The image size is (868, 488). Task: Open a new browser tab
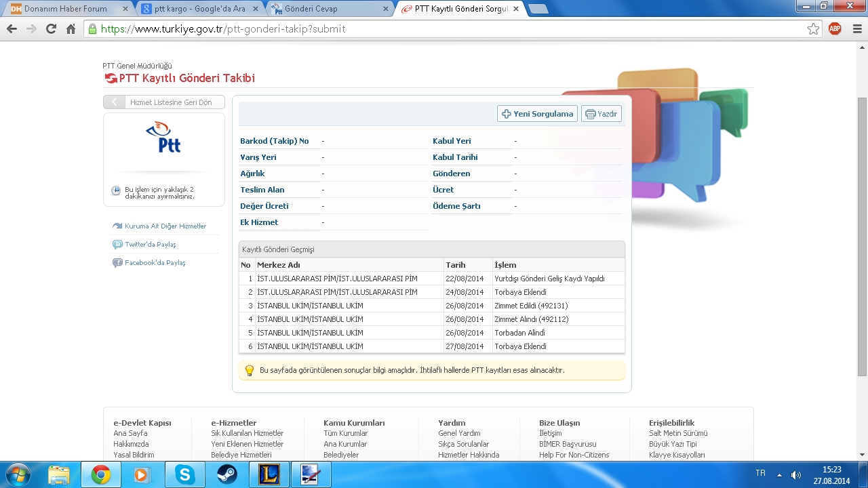pyautogui.click(x=538, y=9)
